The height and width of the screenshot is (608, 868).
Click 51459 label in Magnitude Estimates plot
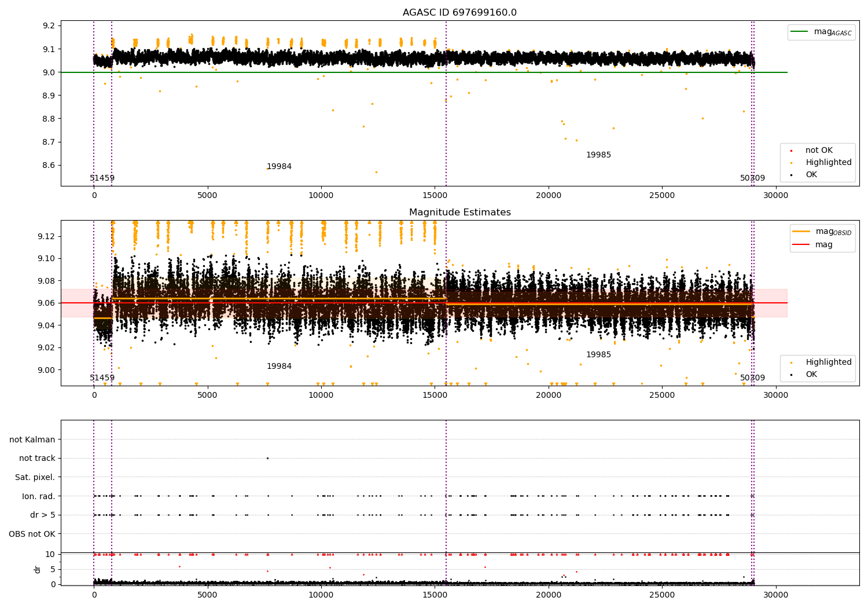(x=102, y=378)
